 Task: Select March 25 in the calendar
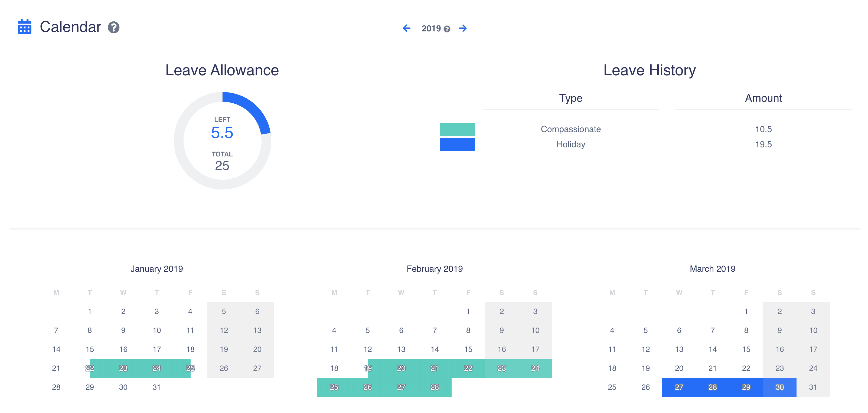pos(612,387)
